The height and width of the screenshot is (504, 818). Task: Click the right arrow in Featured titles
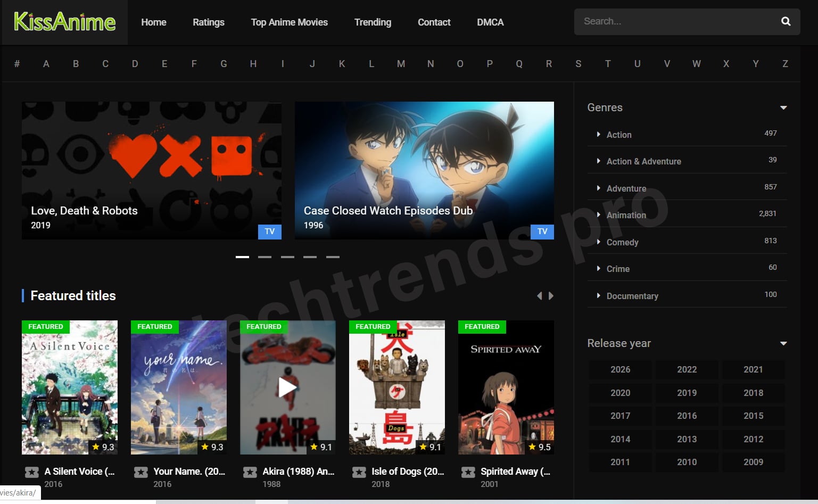pyautogui.click(x=551, y=296)
